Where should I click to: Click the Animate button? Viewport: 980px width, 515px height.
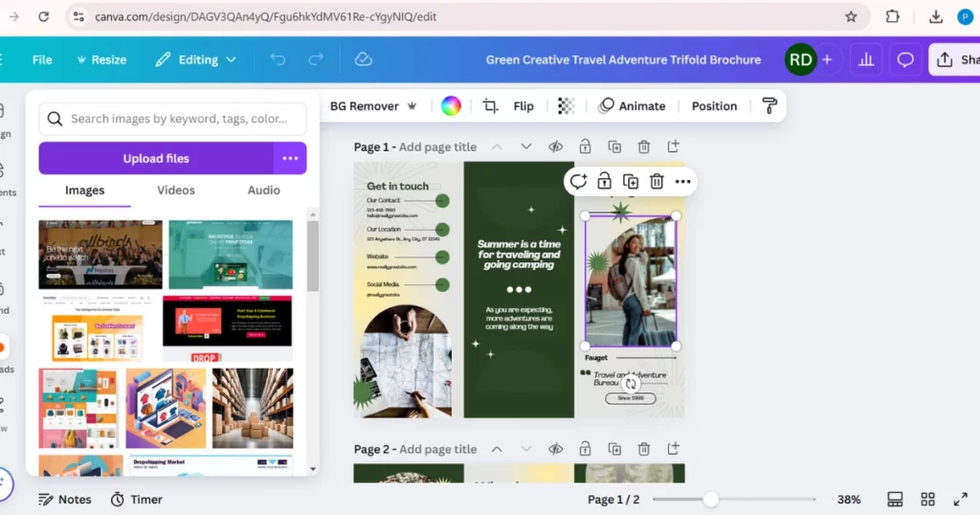pos(632,106)
